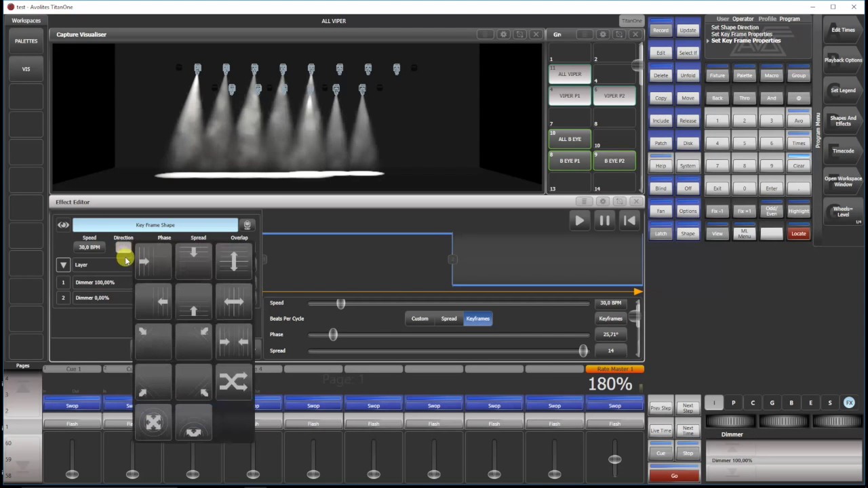868x488 pixels.
Task: Click the red Locate button
Action: pyautogui.click(x=799, y=233)
